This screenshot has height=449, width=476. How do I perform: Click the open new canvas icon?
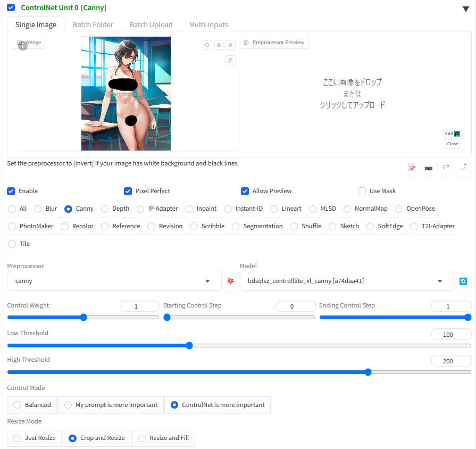click(412, 168)
